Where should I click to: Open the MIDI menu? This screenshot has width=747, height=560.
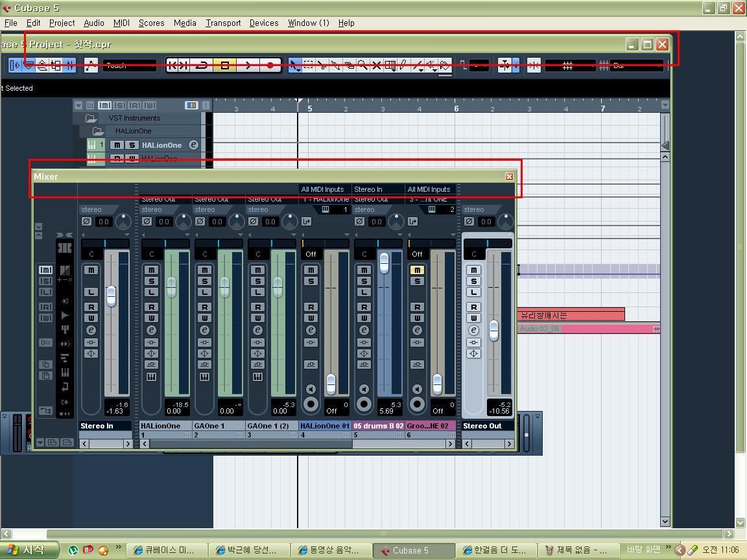(121, 23)
